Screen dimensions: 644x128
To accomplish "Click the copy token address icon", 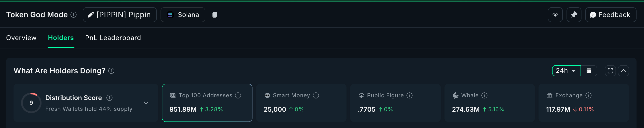I will click(214, 15).
